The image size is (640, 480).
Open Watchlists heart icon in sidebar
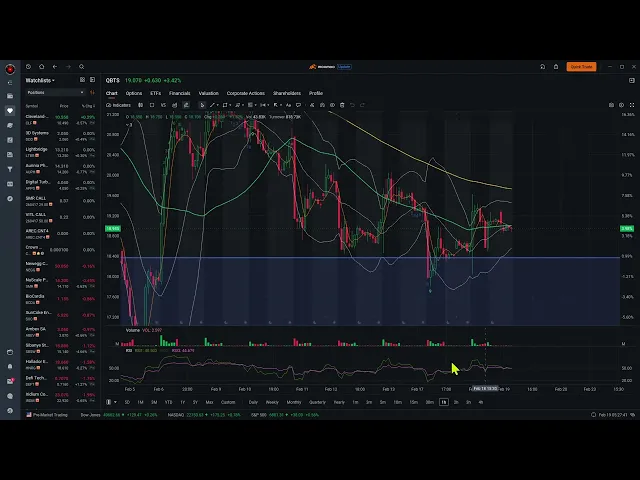[x=10, y=111]
